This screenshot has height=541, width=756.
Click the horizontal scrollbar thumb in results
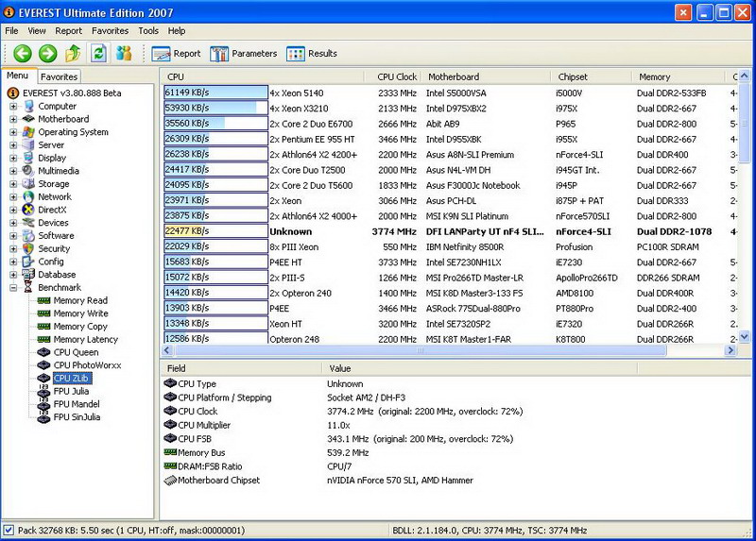click(420, 350)
